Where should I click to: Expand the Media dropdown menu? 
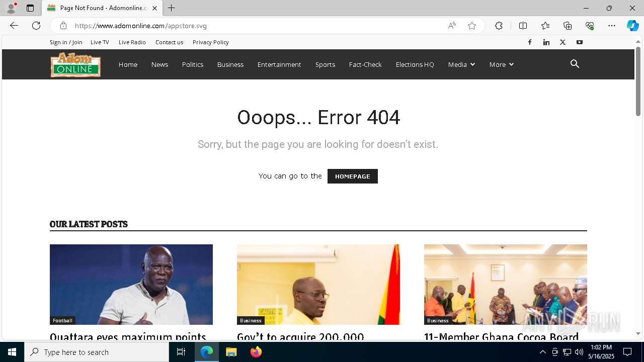(x=461, y=64)
